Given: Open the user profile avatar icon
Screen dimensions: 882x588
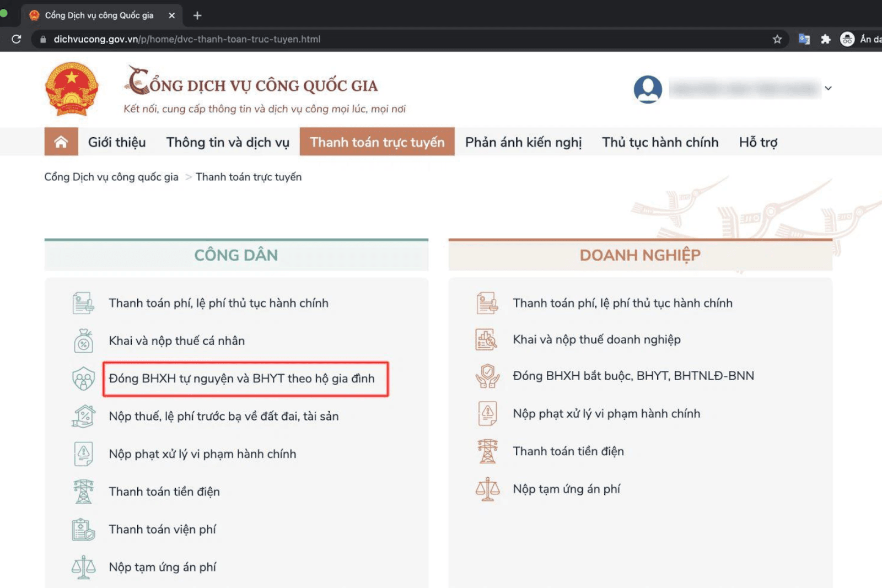Looking at the screenshot, I should point(648,89).
